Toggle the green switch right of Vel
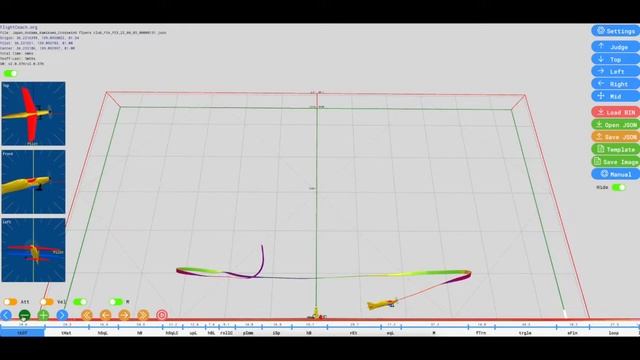 pyautogui.click(x=80, y=302)
